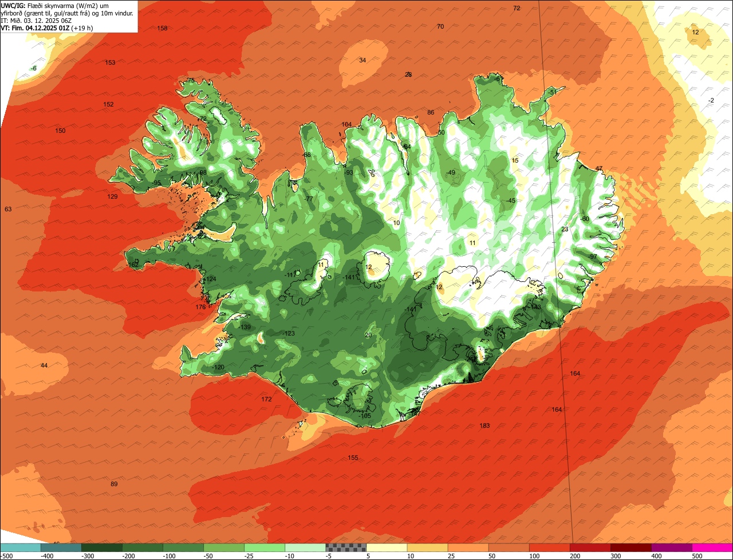The width and height of the screenshot is (733, 560).
Task: Click the map value -6
Action: coord(34,68)
